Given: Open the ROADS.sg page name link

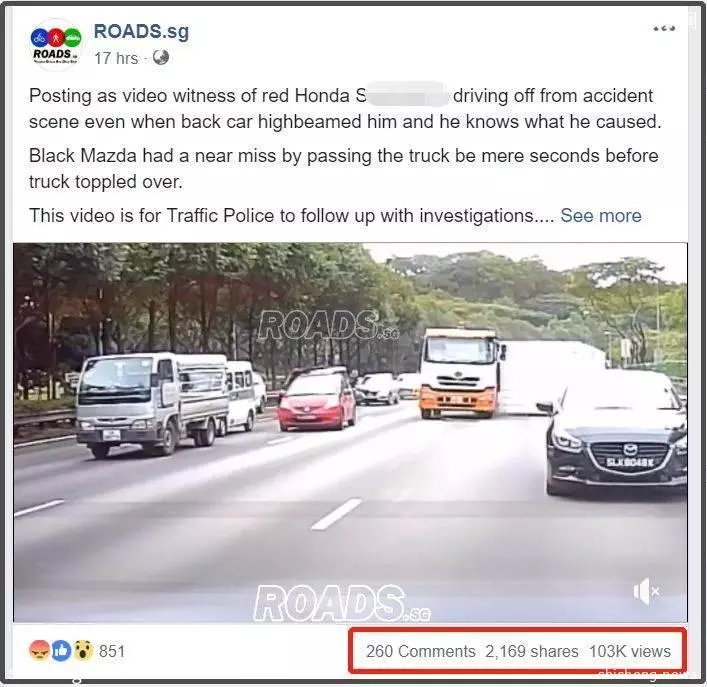Looking at the screenshot, I should (142, 32).
